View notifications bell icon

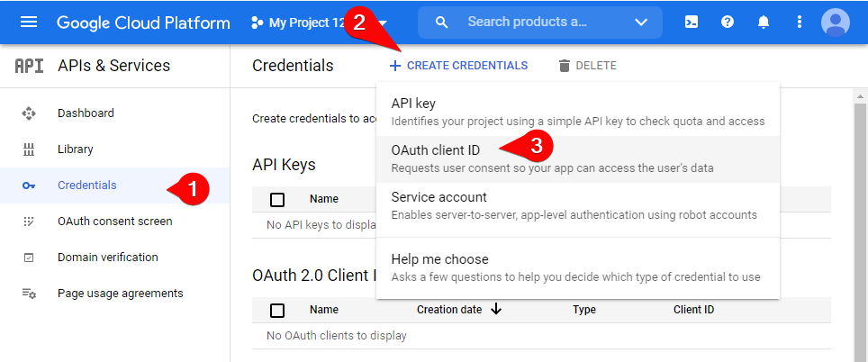tap(764, 23)
